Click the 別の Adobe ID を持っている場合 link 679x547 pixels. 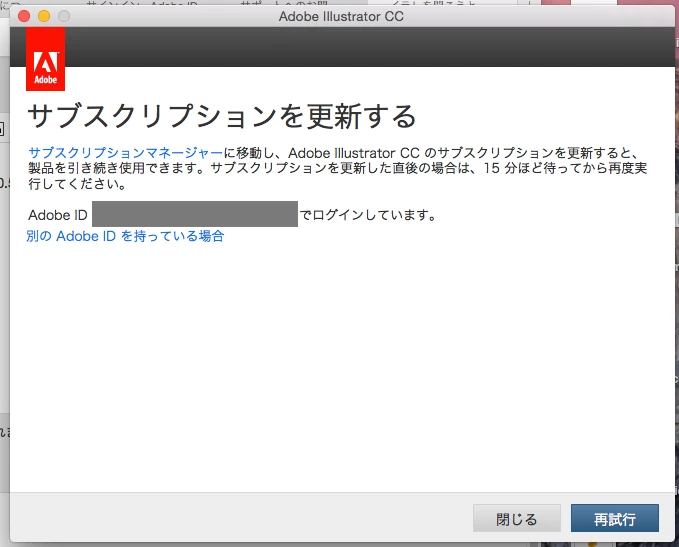(125, 236)
